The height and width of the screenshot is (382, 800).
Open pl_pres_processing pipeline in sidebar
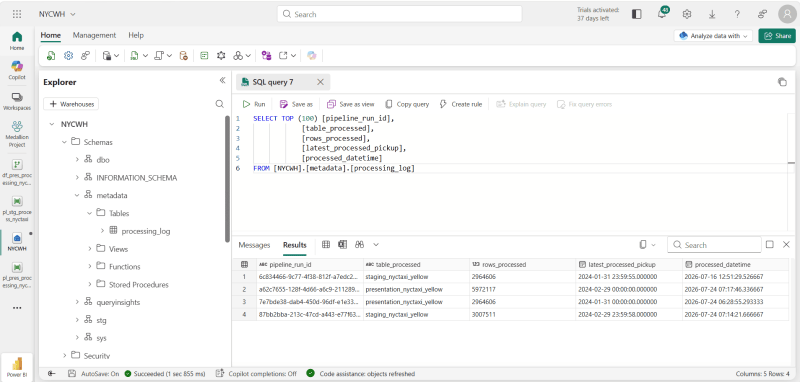coord(17,274)
